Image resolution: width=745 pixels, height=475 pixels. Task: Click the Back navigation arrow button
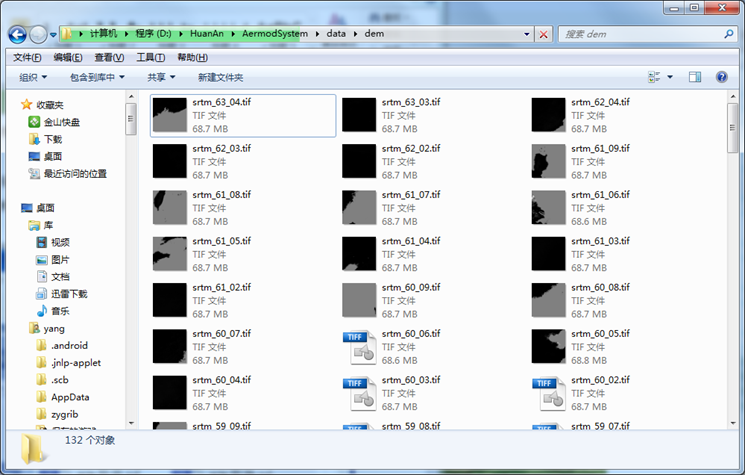17,34
